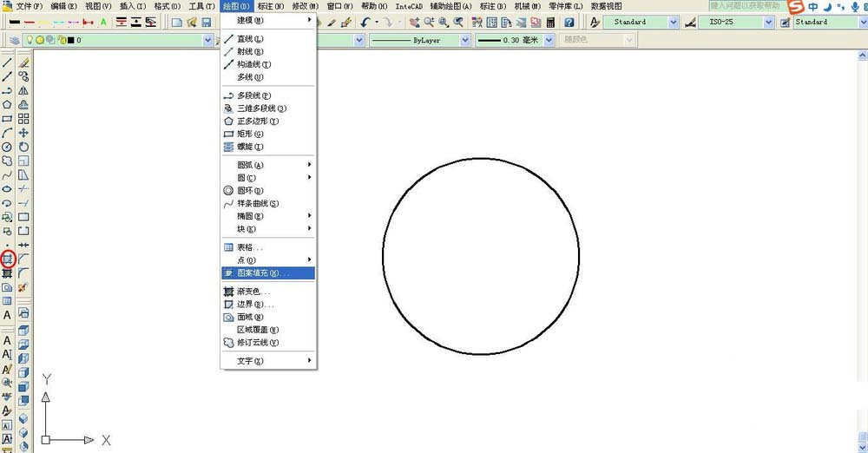
Task: Open the ByLayer linetype dropdown
Action: 465,40
